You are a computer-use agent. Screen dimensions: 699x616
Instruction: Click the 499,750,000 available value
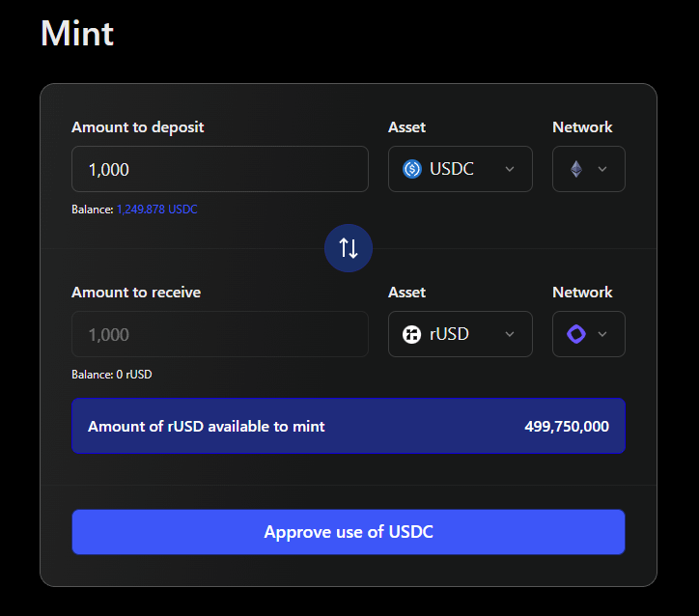point(567,427)
